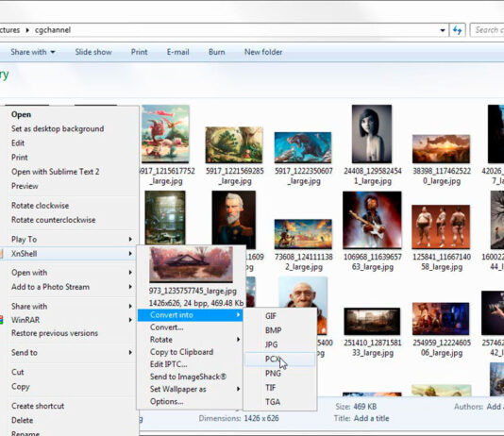Start the Slide show

coord(93,52)
